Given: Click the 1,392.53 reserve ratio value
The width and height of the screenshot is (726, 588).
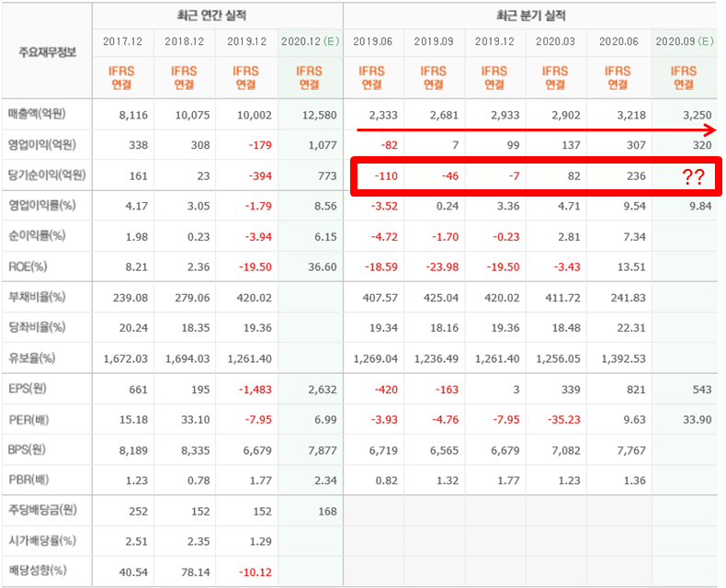Looking at the screenshot, I should [x=623, y=359].
